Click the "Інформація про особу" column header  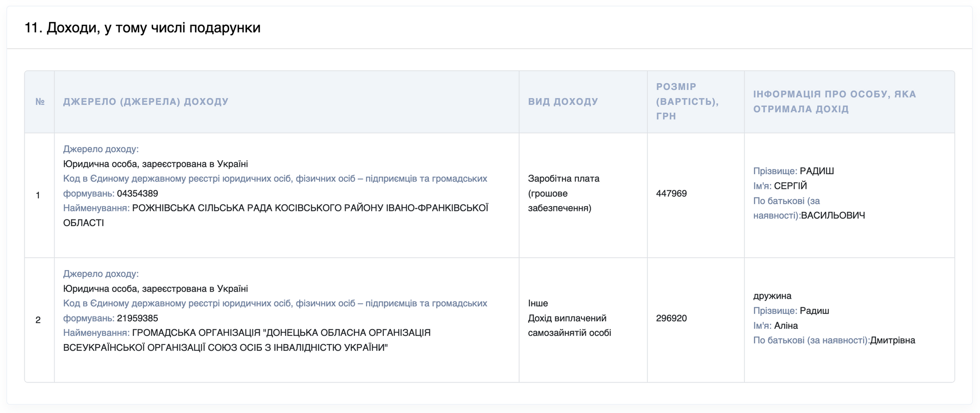point(834,102)
